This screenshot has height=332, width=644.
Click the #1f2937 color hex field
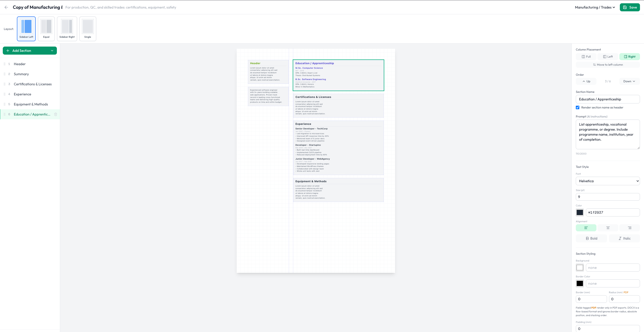[x=613, y=212]
